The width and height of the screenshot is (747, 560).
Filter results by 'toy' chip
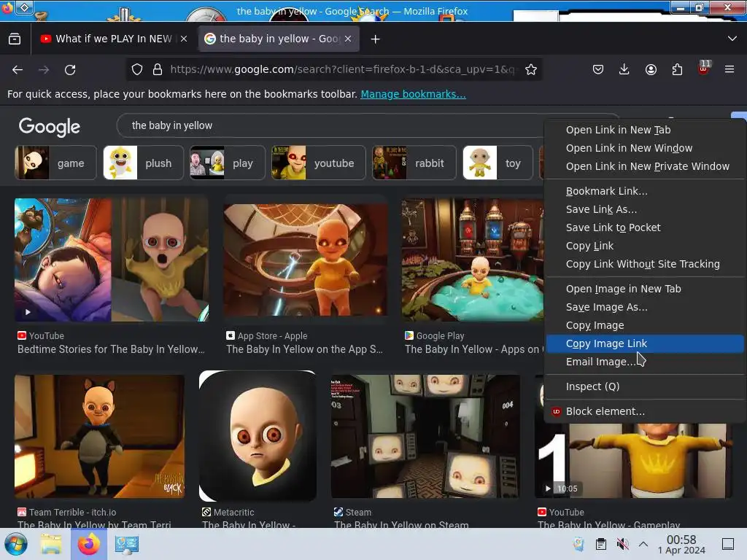click(498, 163)
